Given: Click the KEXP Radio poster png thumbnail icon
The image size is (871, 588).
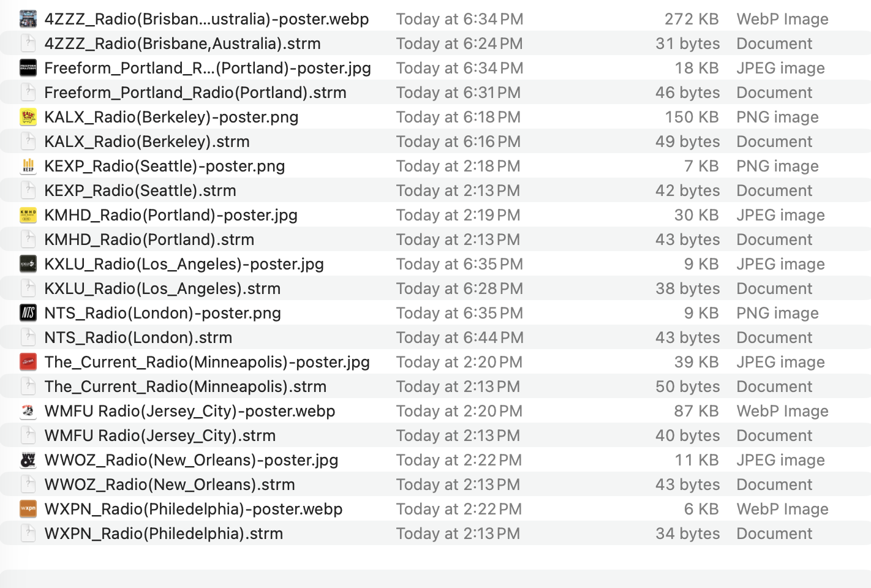Looking at the screenshot, I should point(28,166).
